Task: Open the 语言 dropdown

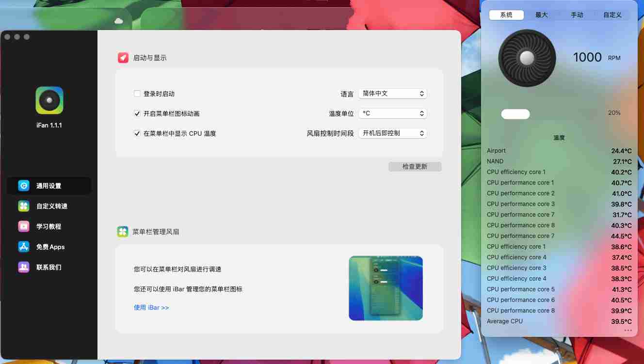Action: (x=392, y=94)
